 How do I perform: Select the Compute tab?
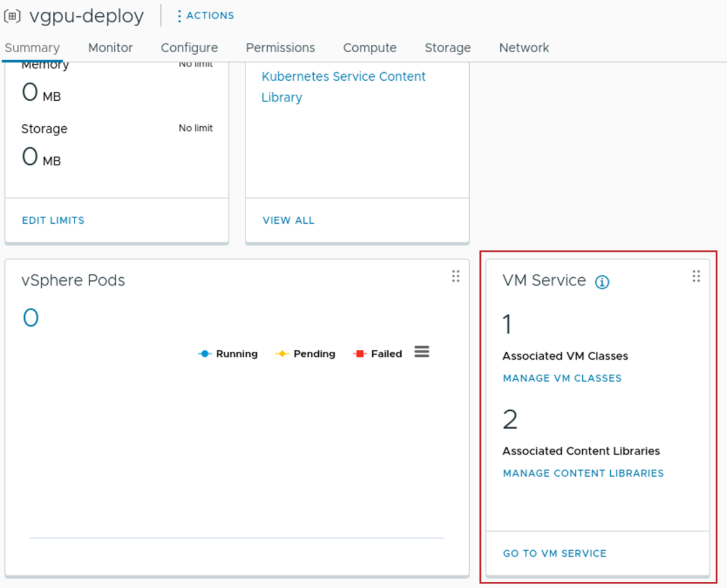click(x=369, y=48)
